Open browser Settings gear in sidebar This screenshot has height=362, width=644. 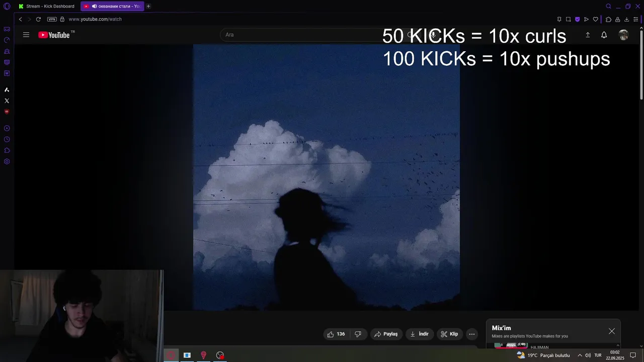tap(7, 161)
